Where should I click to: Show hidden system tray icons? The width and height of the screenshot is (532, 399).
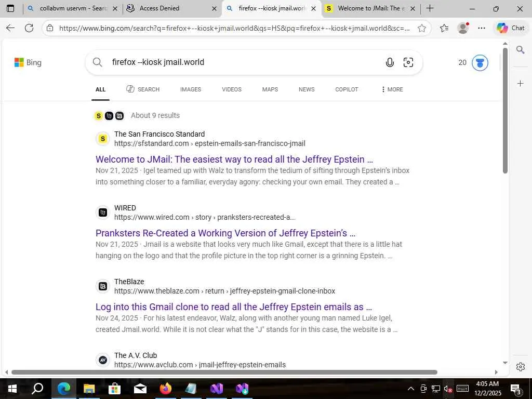point(410,389)
